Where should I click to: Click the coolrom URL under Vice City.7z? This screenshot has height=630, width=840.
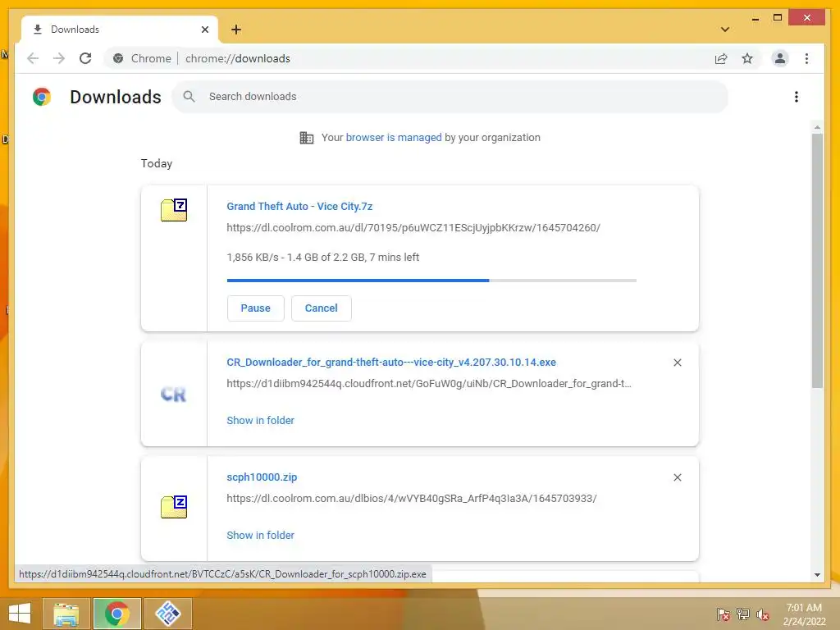[413, 228]
